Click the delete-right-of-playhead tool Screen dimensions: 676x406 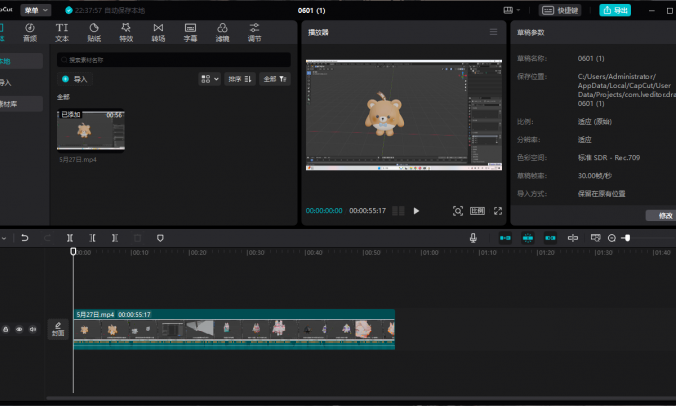[x=115, y=238]
